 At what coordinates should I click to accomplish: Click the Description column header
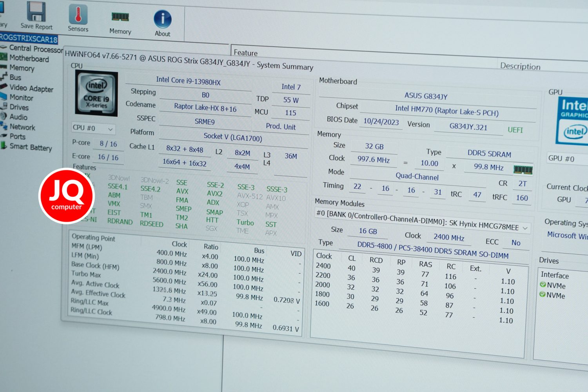tap(520, 66)
